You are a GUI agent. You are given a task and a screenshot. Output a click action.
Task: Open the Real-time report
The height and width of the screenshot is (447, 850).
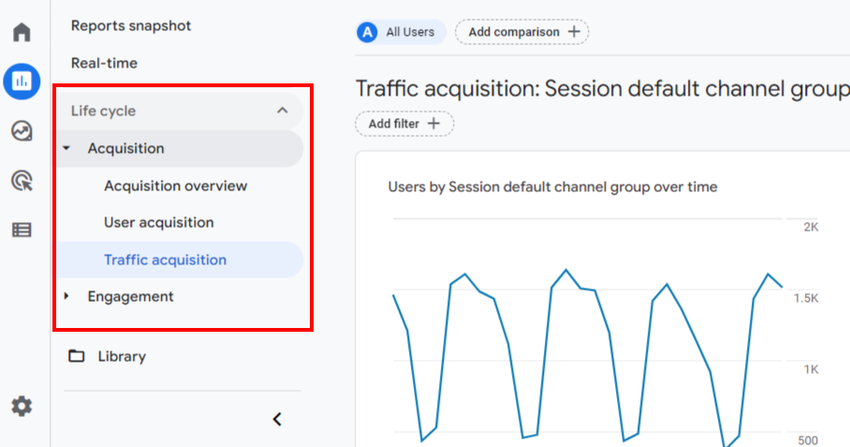pyautogui.click(x=104, y=63)
